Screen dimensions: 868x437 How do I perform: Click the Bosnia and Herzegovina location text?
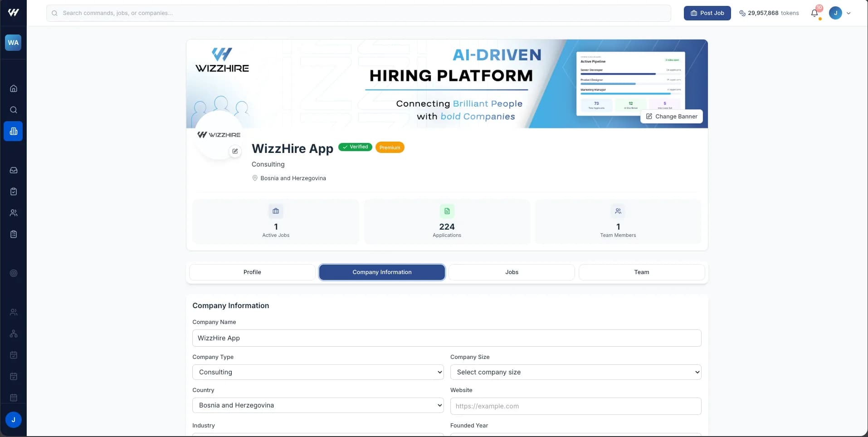coord(293,178)
